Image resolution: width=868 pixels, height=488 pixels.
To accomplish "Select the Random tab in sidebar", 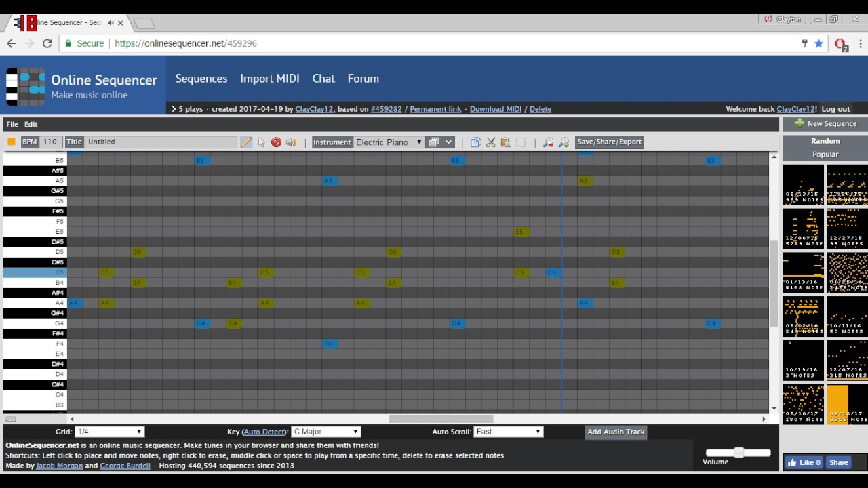I will [825, 141].
